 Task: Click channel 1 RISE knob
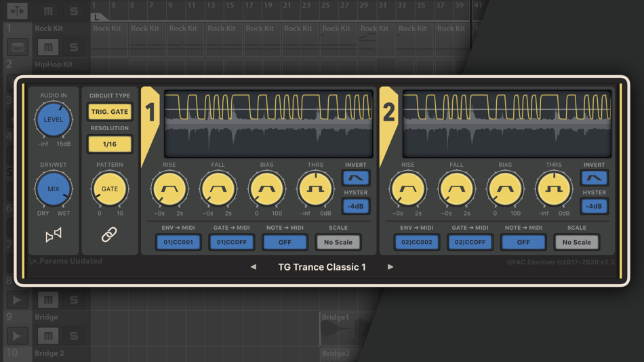(x=169, y=189)
